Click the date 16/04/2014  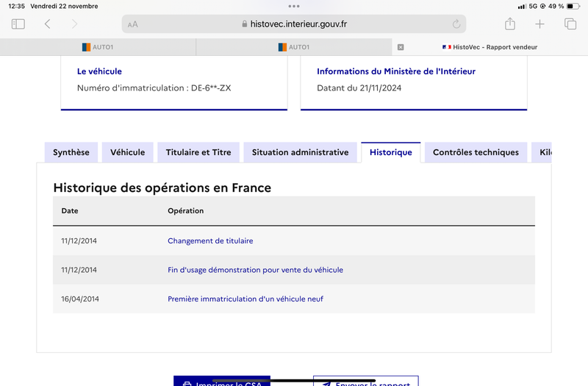tap(80, 299)
